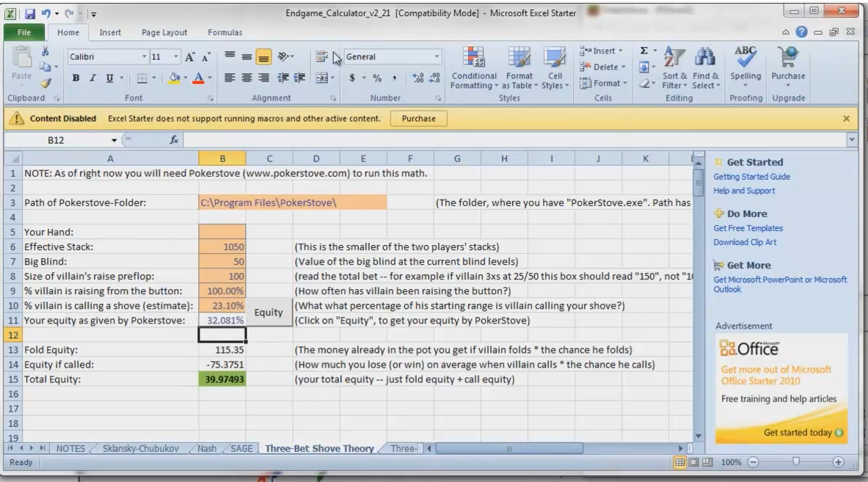Screen dimensions: 868x482
Task: Switch to the Insert ribbon tab
Action: [110, 33]
